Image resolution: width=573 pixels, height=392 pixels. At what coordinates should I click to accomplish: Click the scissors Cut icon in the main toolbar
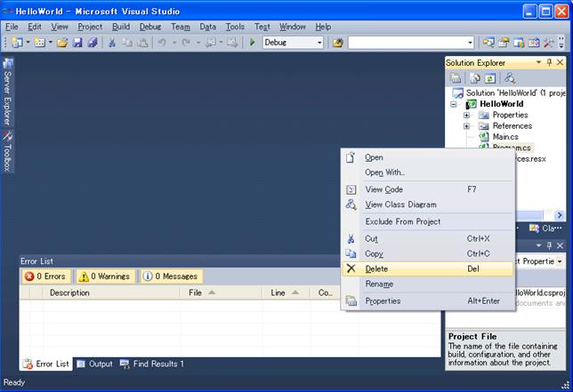[x=112, y=43]
